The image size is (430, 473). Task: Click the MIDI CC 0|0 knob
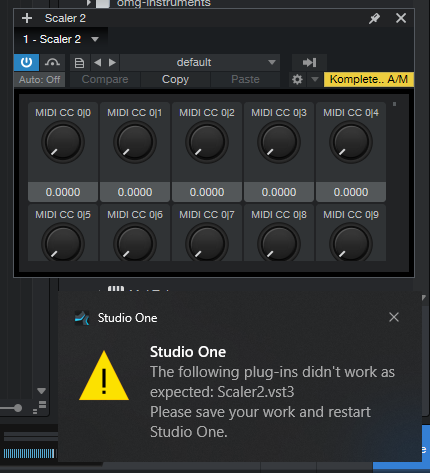point(63,142)
